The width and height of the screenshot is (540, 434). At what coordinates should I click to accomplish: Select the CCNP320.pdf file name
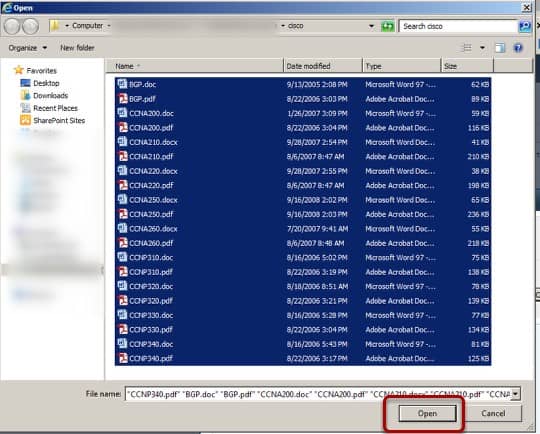click(x=151, y=301)
